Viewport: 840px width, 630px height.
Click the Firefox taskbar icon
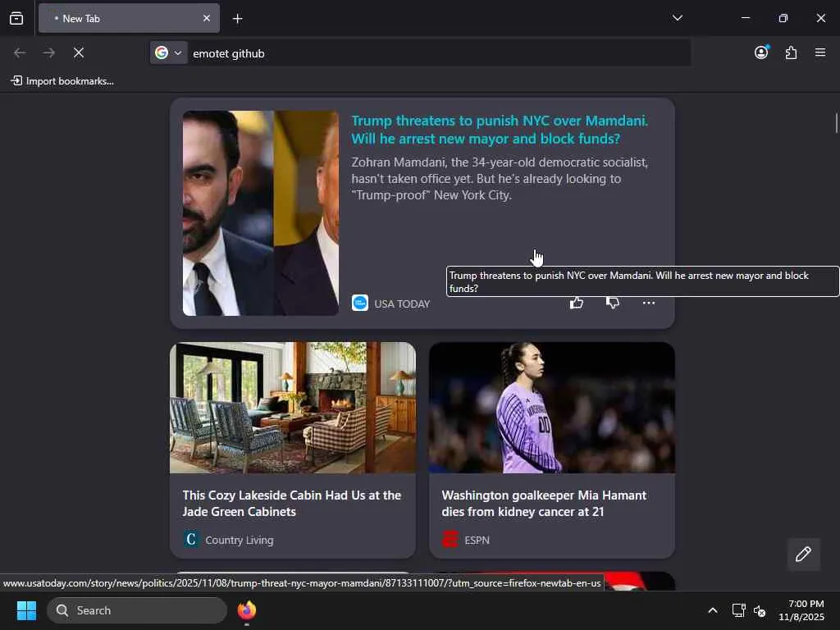246,610
